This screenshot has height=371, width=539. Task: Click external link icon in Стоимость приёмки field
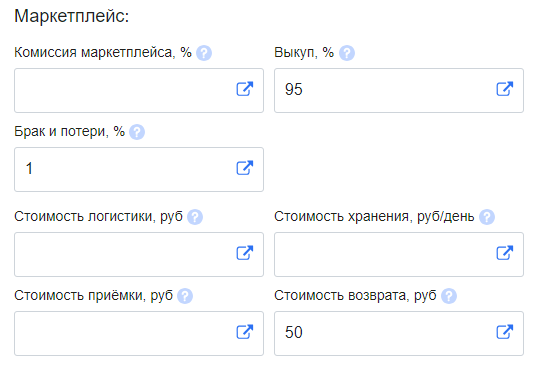click(x=245, y=332)
